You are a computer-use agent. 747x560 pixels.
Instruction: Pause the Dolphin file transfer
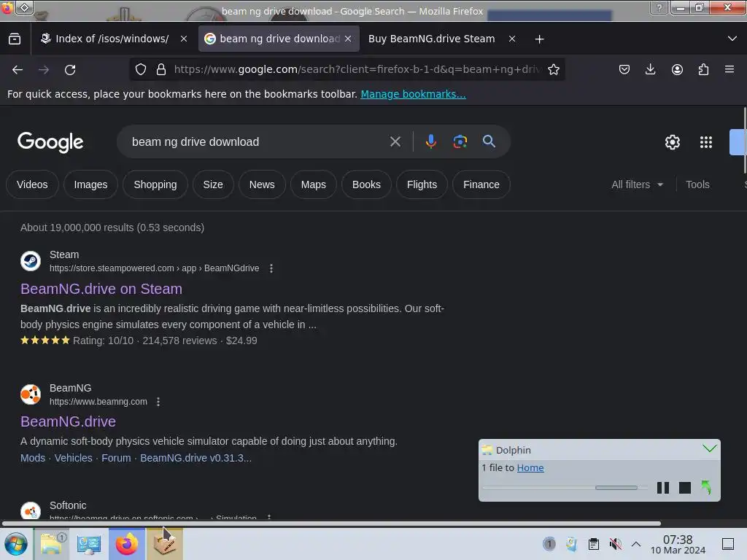click(x=662, y=488)
